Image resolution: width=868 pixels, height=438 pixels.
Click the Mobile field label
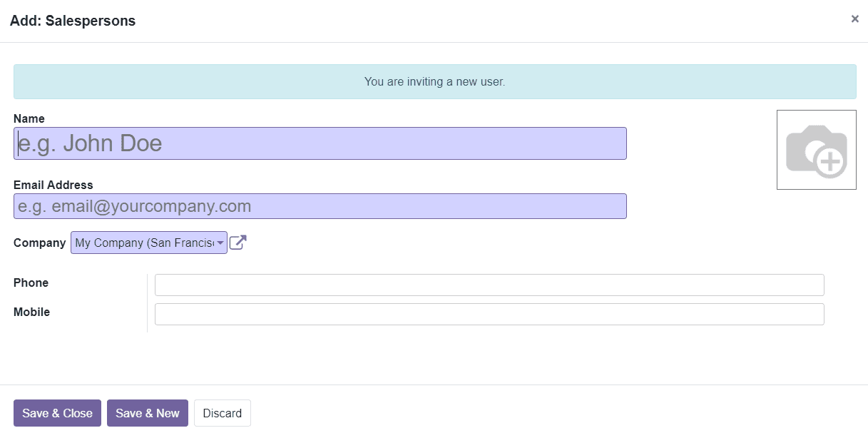pos(31,312)
